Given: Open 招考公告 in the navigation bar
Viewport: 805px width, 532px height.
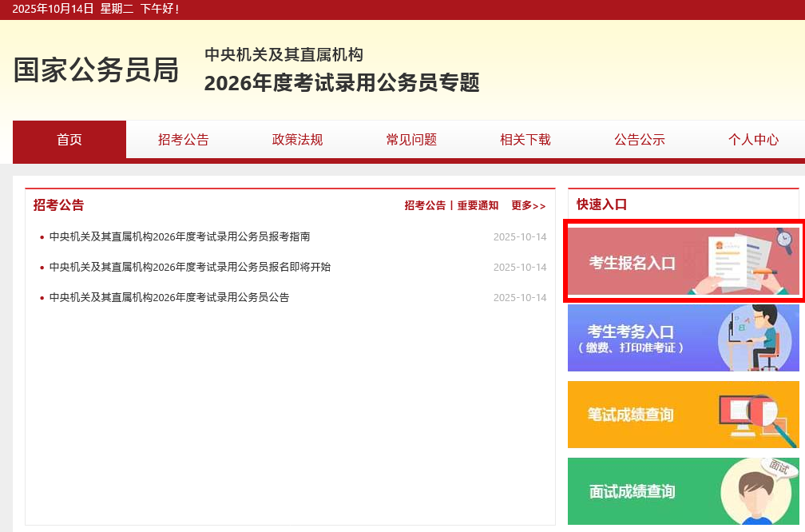Looking at the screenshot, I should 183,140.
